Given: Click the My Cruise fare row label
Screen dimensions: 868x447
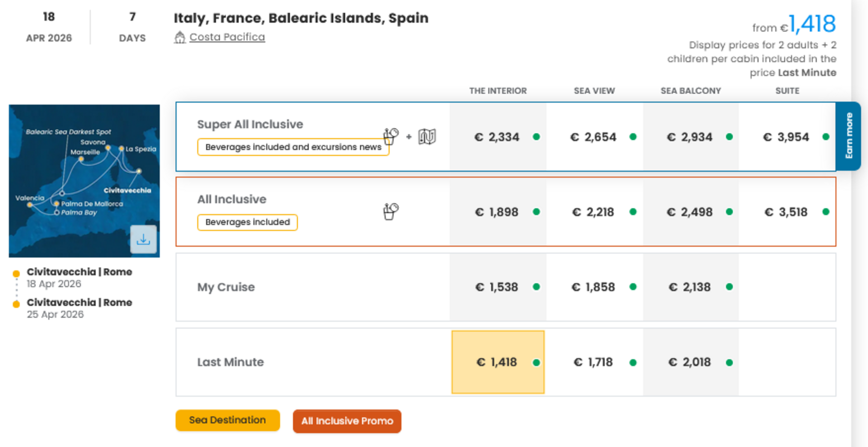Looking at the screenshot, I should (226, 287).
